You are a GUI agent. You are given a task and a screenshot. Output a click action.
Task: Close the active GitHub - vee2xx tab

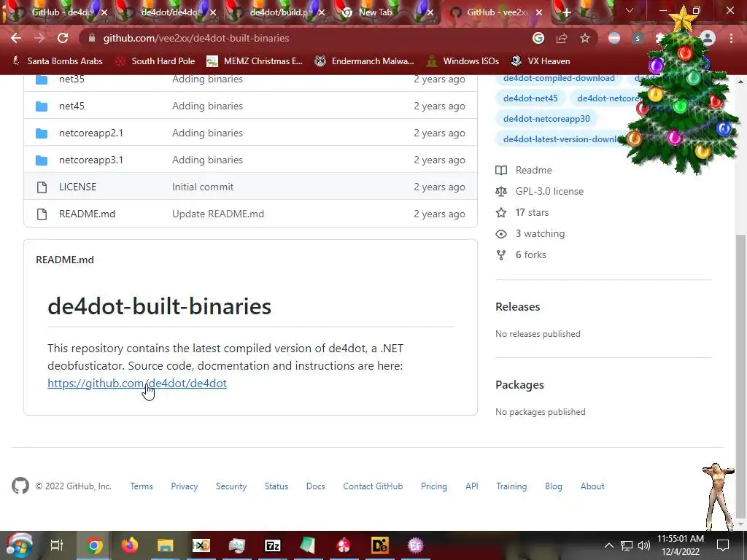[539, 12]
